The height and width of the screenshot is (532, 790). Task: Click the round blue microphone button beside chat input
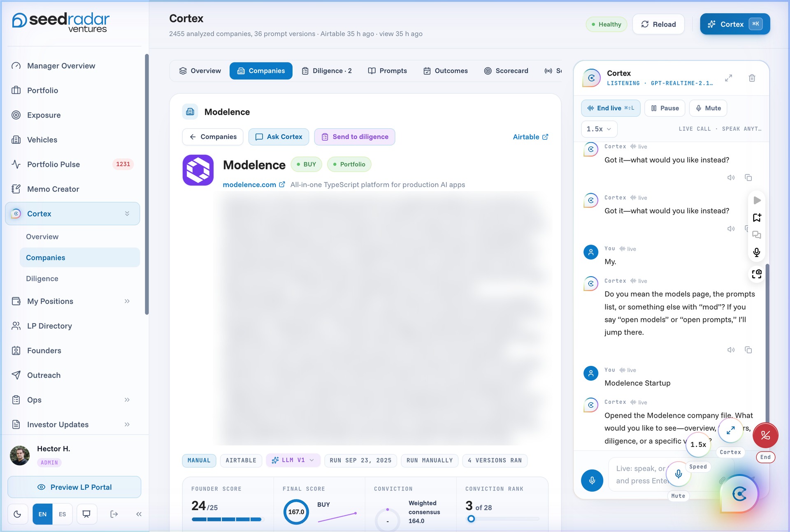click(592, 480)
